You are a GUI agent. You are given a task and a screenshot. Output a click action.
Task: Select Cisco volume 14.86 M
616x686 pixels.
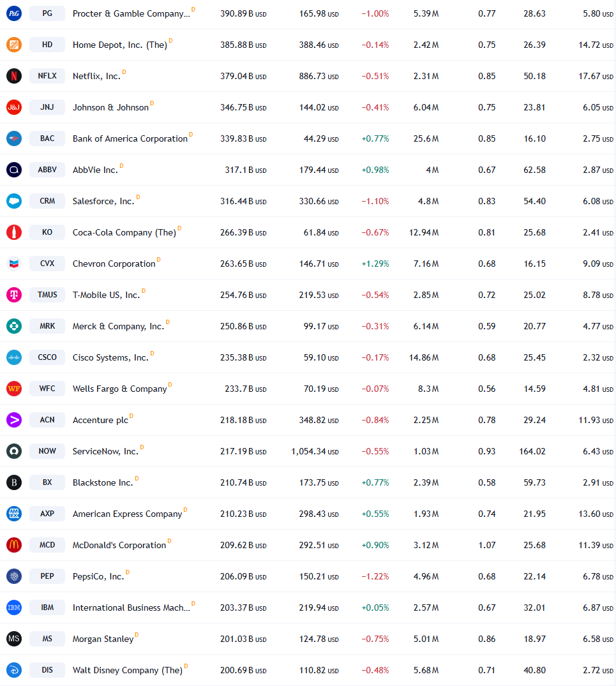(424, 358)
